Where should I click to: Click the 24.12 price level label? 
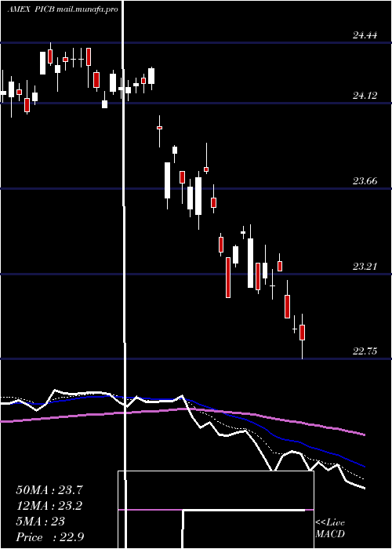pos(365,95)
